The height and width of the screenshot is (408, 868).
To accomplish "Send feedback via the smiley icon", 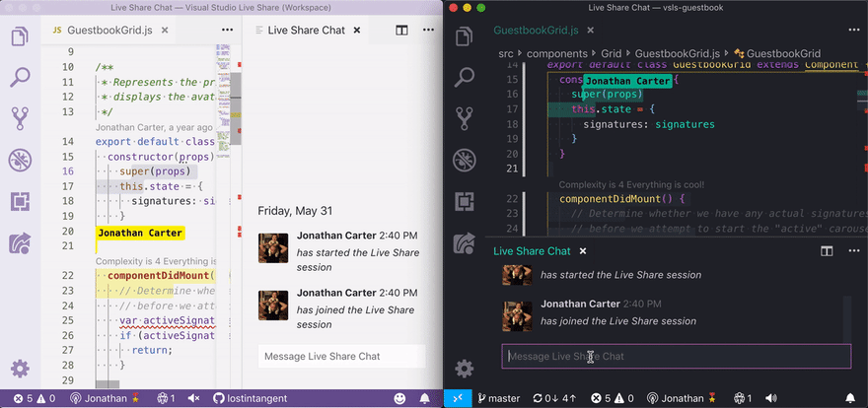I will point(399,398).
